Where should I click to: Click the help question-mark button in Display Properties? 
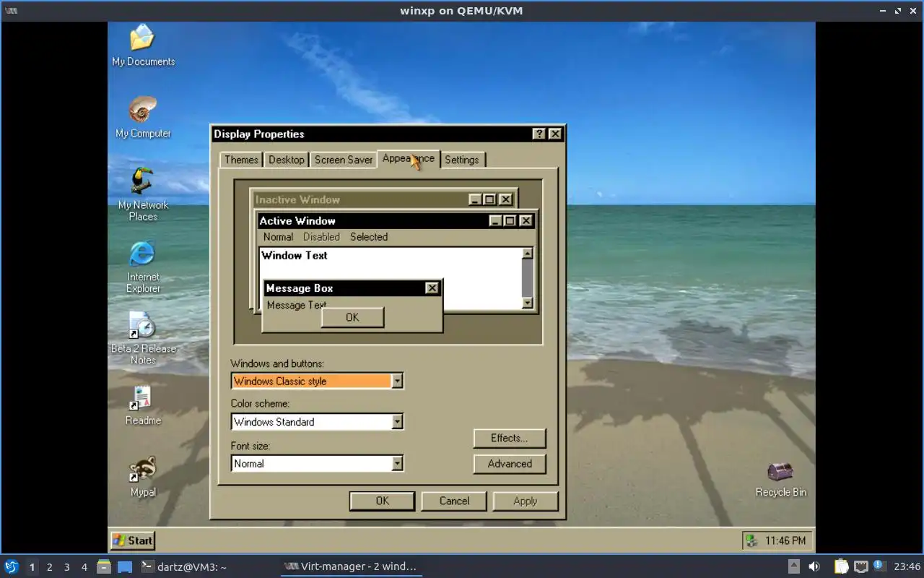click(x=539, y=134)
